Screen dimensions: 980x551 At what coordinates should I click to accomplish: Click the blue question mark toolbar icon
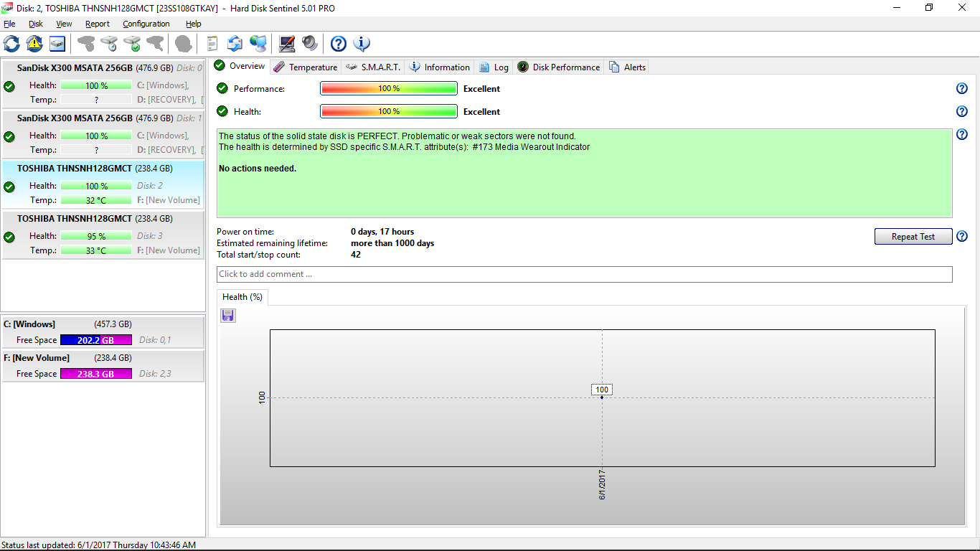(339, 44)
